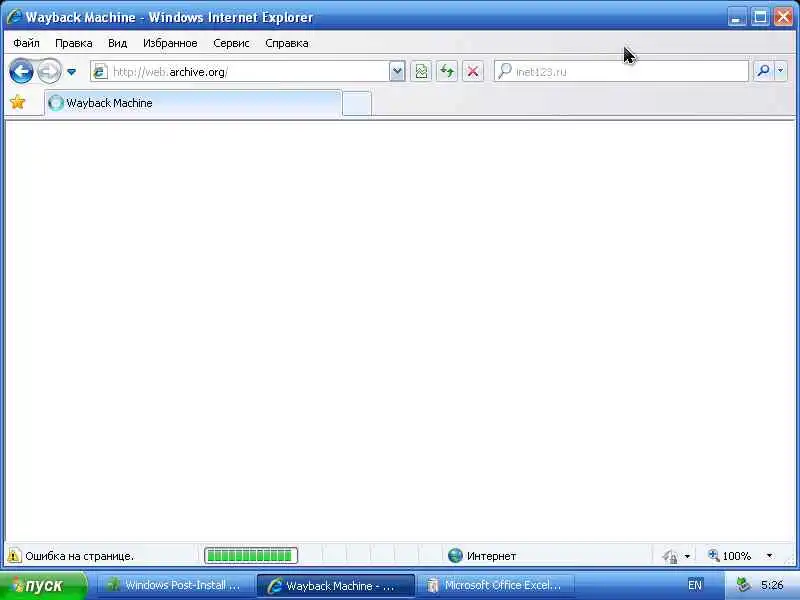Toggle Compatibility View broken-page icon
800x600 pixels.
coord(421,71)
